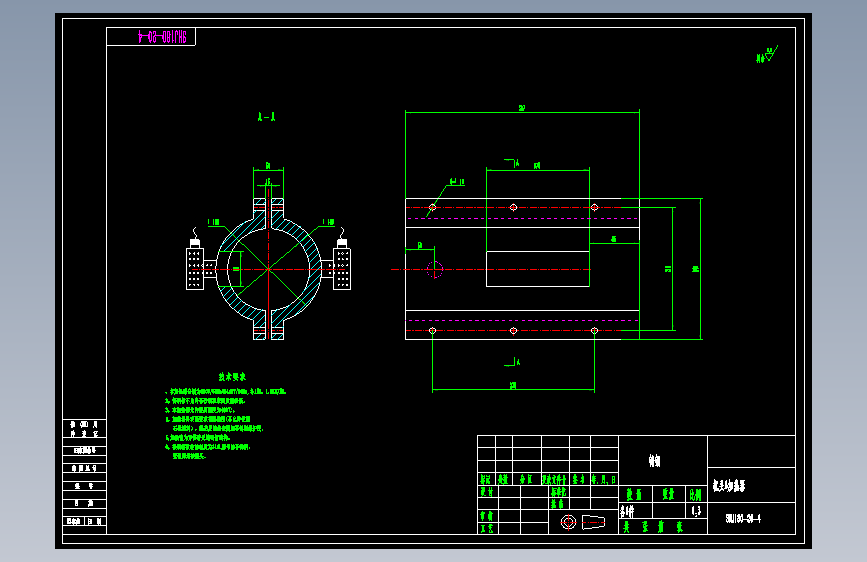The width and height of the screenshot is (867, 562).
Task: Click the center point of circular section
Action: [x=269, y=269]
